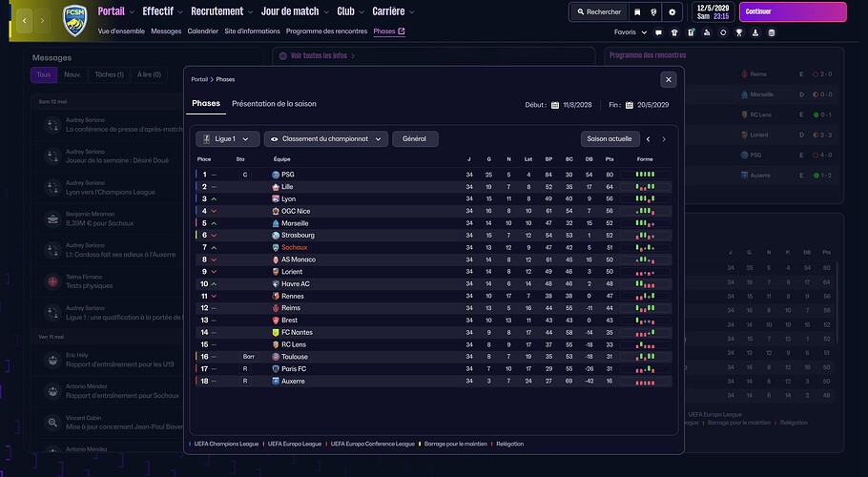Viewport: 868px width, 477px height.
Task: Select the Strasbourg row team name
Action: point(298,236)
